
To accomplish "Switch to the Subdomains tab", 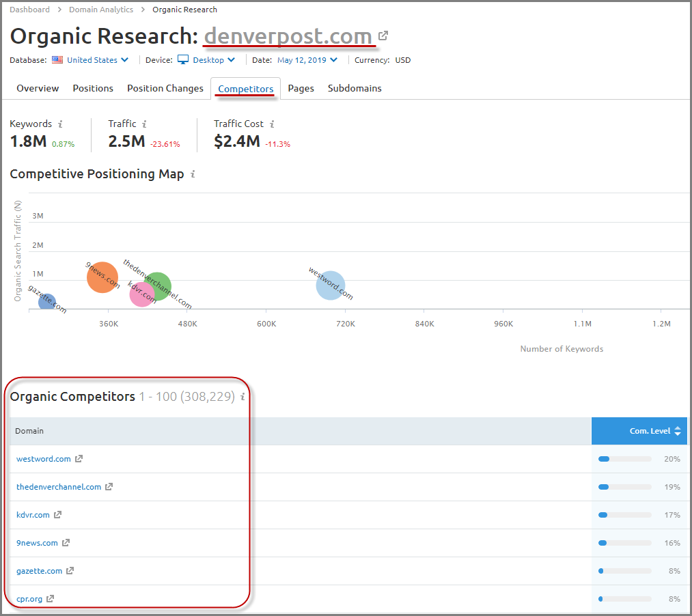I will 355,88.
